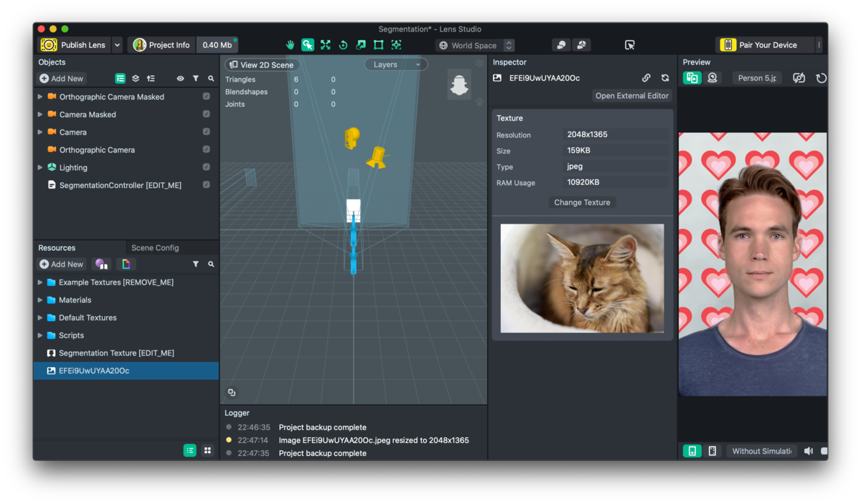Open Project Info
Image resolution: width=861 pixels, height=504 pixels.
coord(161,45)
